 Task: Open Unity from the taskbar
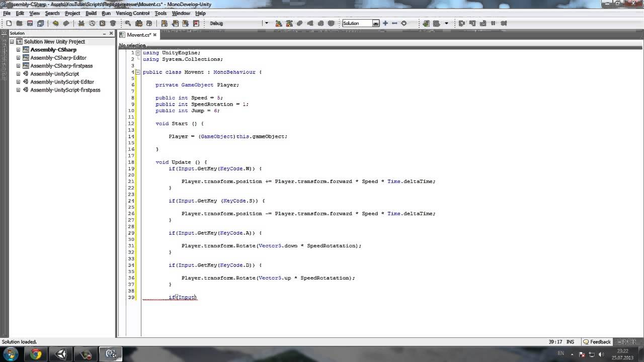(x=61, y=354)
